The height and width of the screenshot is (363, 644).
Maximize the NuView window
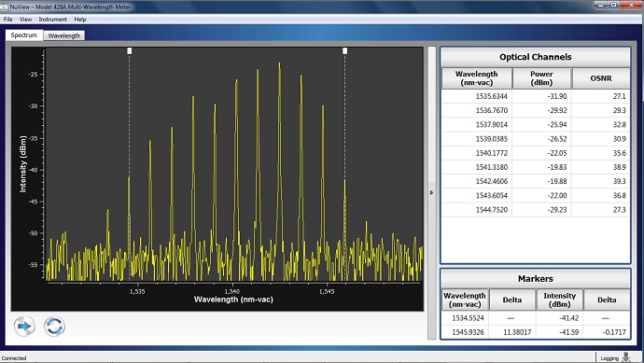[613, 5]
